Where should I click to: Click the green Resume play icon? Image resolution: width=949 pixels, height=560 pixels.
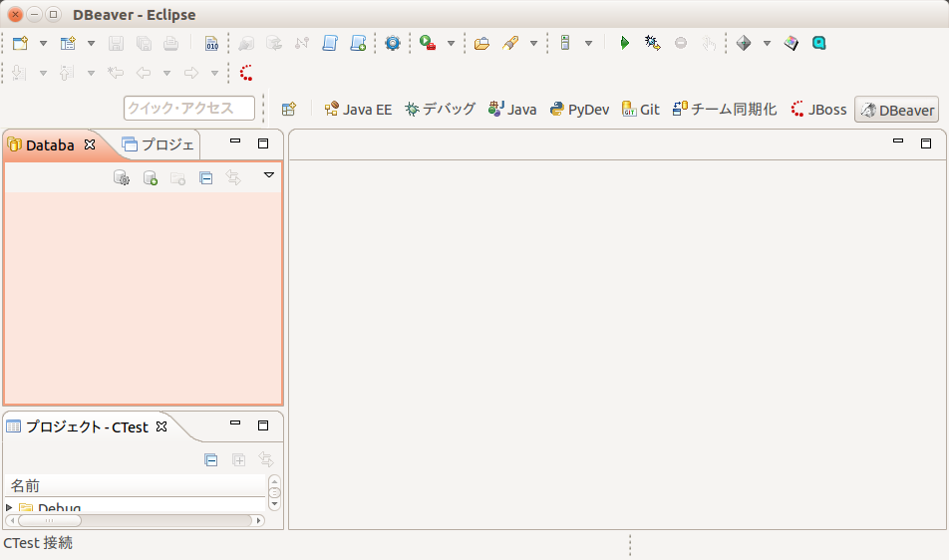(625, 43)
